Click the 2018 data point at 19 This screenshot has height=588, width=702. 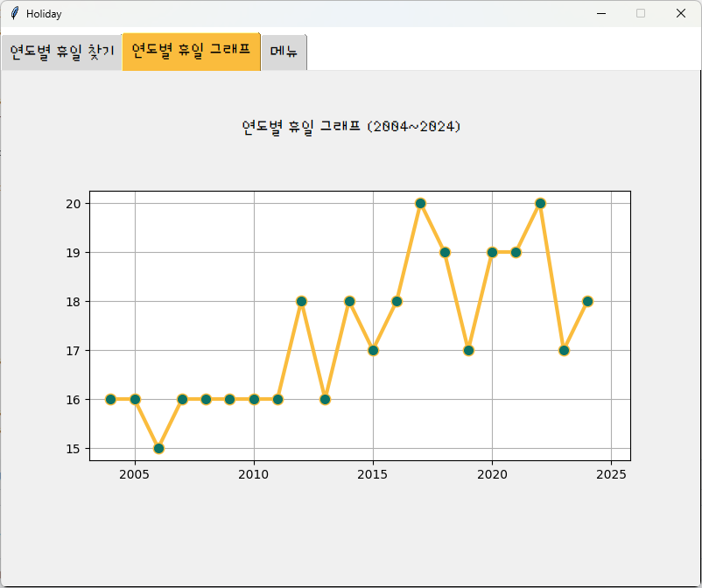coord(445,252)
